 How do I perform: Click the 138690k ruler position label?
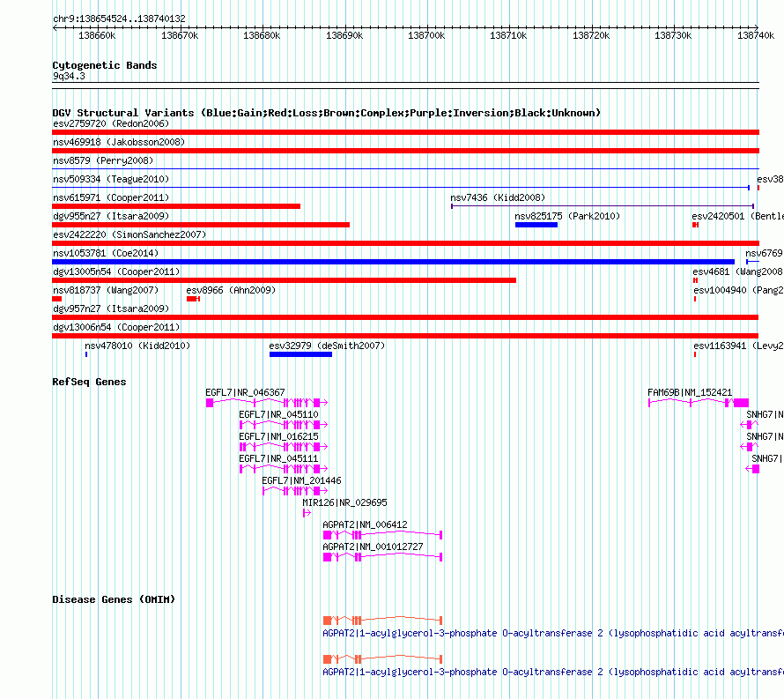(x=344, y=35)
